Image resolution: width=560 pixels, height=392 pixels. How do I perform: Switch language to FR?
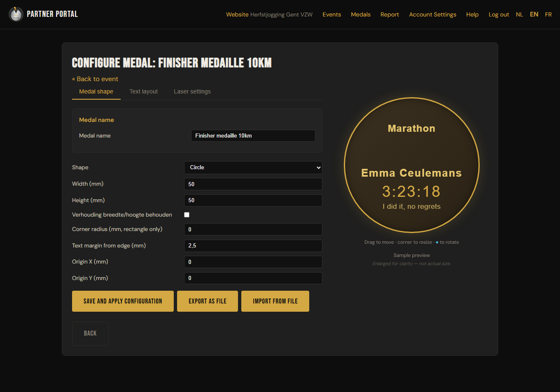548,14
